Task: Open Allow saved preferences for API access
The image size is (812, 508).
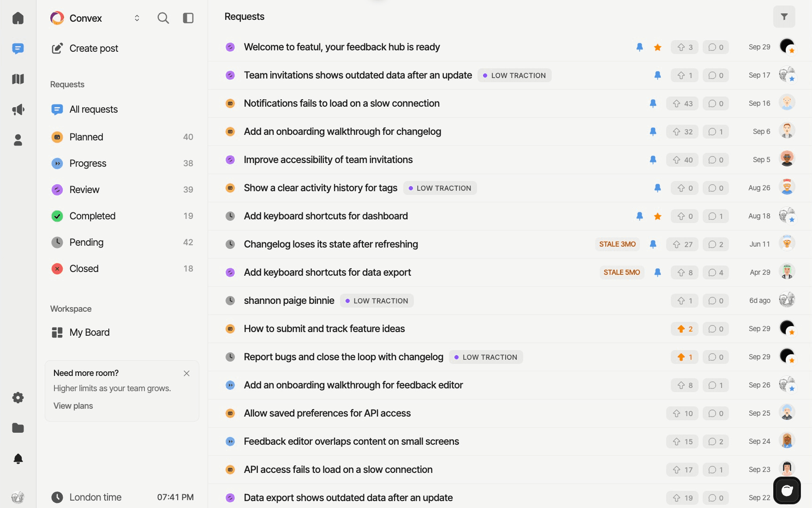Action: coord(327,413)
